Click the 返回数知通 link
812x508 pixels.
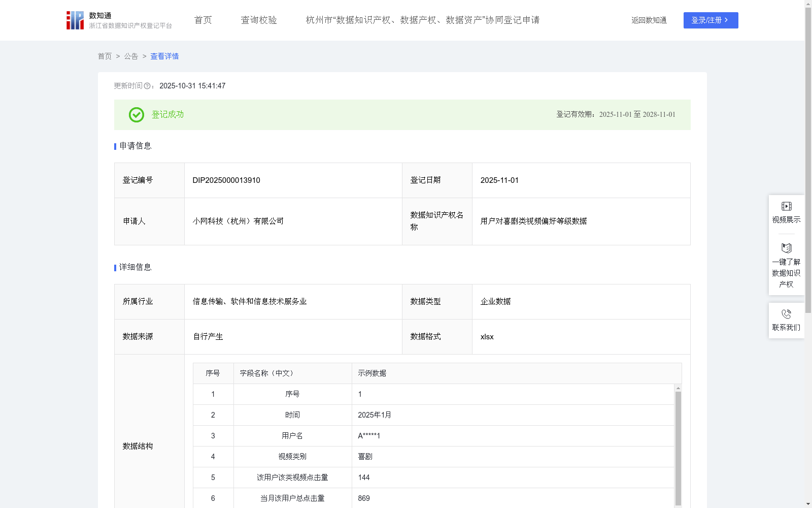(x=649, y=20)
